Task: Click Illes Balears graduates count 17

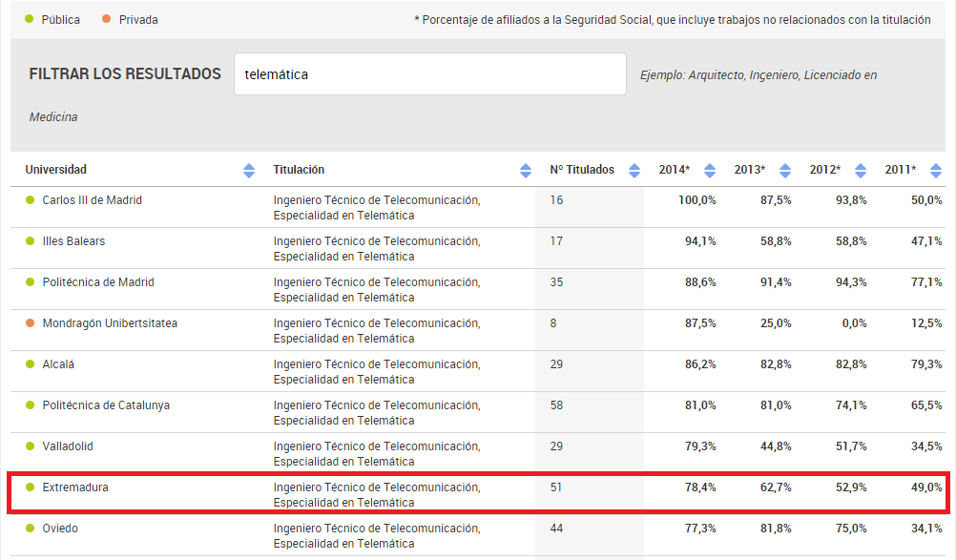Action: [x=556, y=240]
